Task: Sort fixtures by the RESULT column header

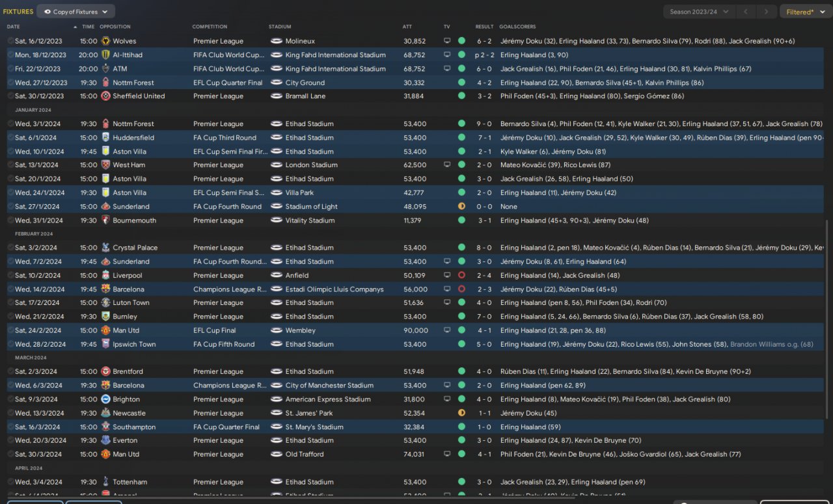Action: 484,27
